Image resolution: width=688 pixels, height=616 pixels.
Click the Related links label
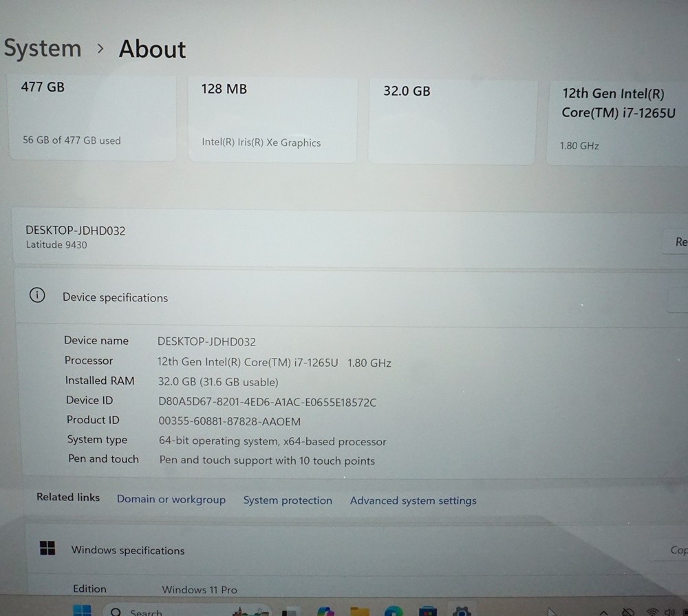coord(68,497)
